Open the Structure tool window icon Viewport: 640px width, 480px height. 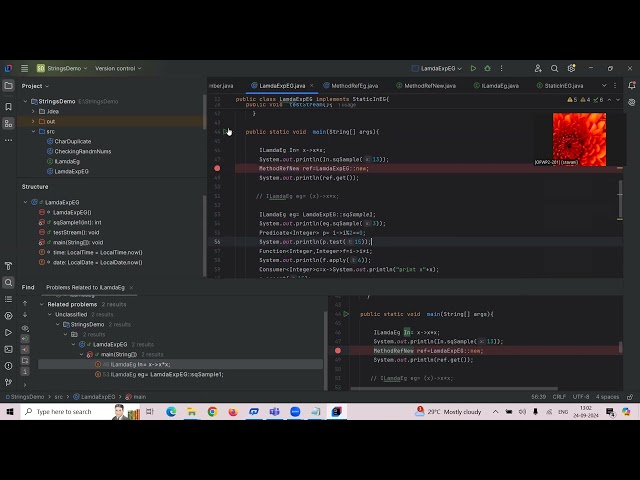[x=8, y=124]
